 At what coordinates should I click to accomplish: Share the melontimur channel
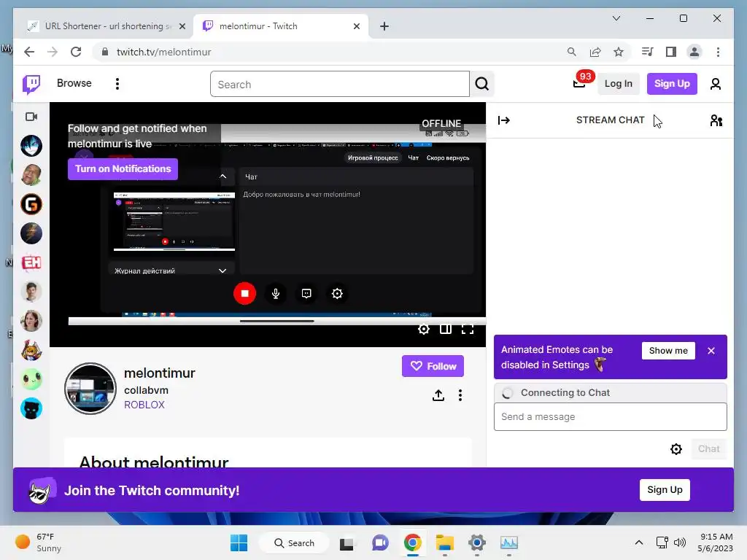tap(438, 395)
